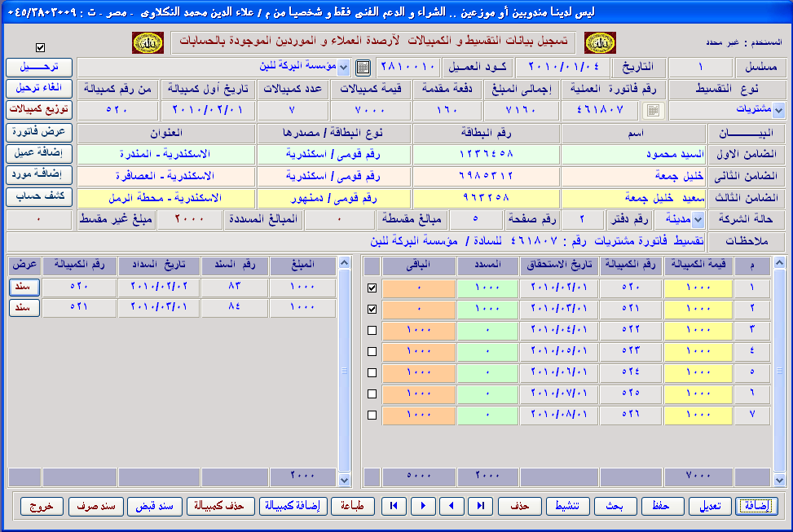Click the last-record navigation arrow button
This screenshot has width=793, height=532.
[x=481, y=506]
